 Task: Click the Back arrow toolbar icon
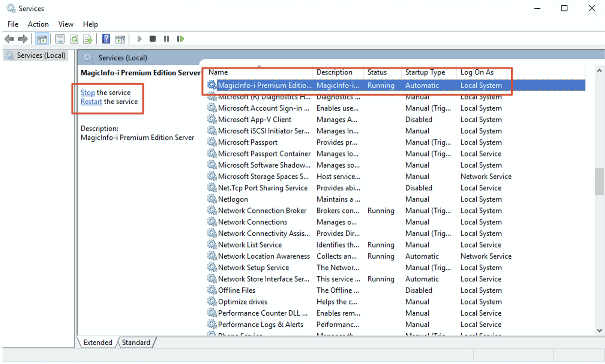[x=9, y=39]
